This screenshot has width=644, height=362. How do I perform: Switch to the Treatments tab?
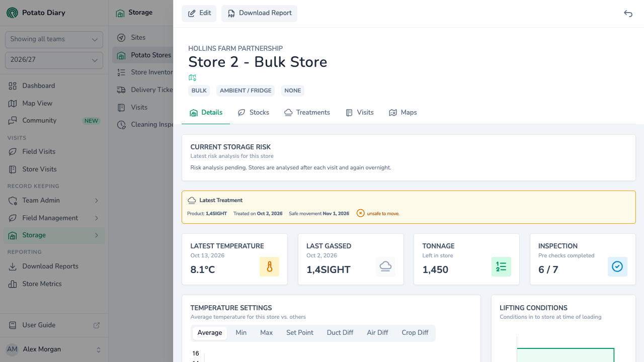click(307, 113)
